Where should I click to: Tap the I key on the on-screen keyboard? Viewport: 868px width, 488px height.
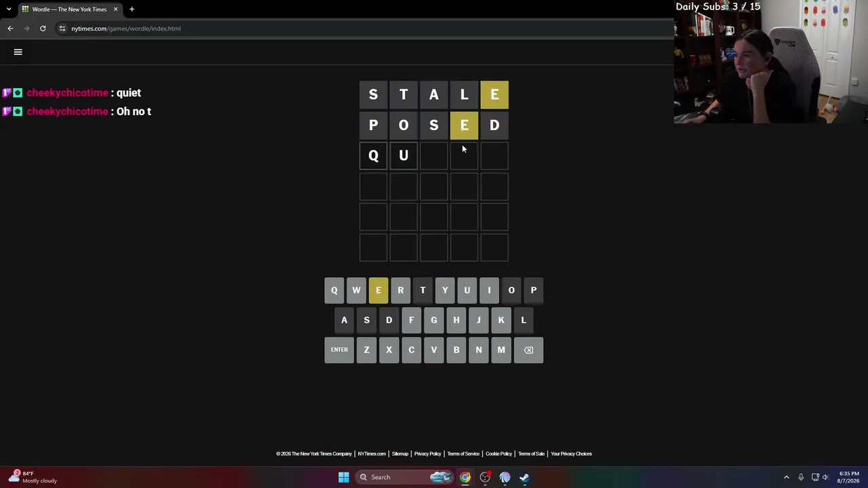489,290
